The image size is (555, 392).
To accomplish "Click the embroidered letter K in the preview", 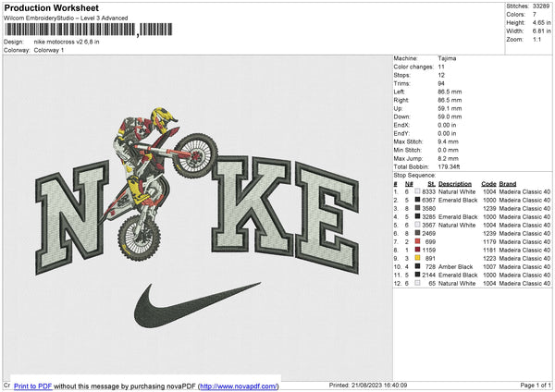I will tap(252, 205).
